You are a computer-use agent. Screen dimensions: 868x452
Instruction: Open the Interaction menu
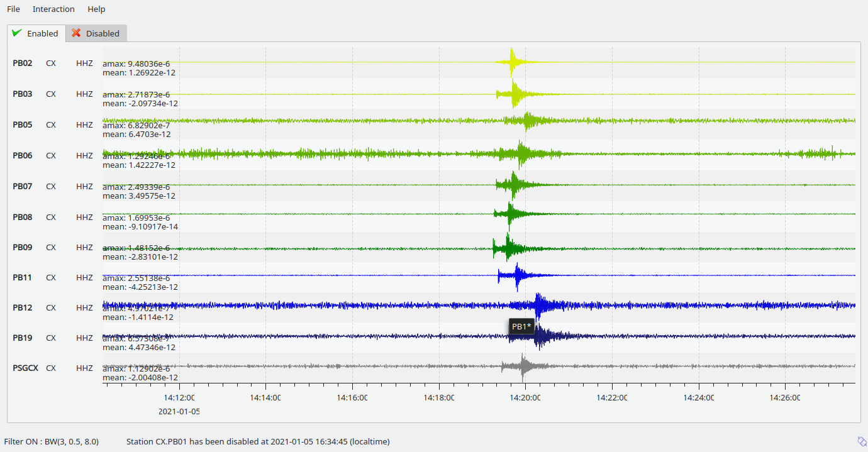[53, 9]
